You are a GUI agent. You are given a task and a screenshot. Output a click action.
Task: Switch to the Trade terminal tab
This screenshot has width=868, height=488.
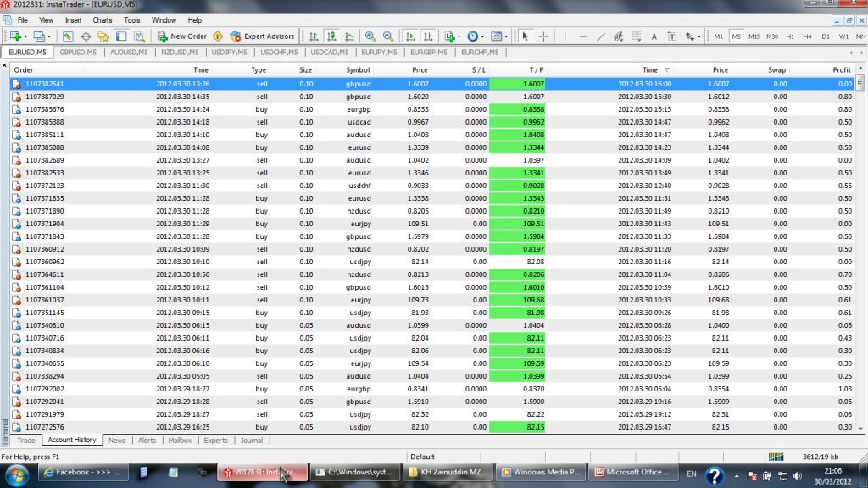[x=26, y=441]
